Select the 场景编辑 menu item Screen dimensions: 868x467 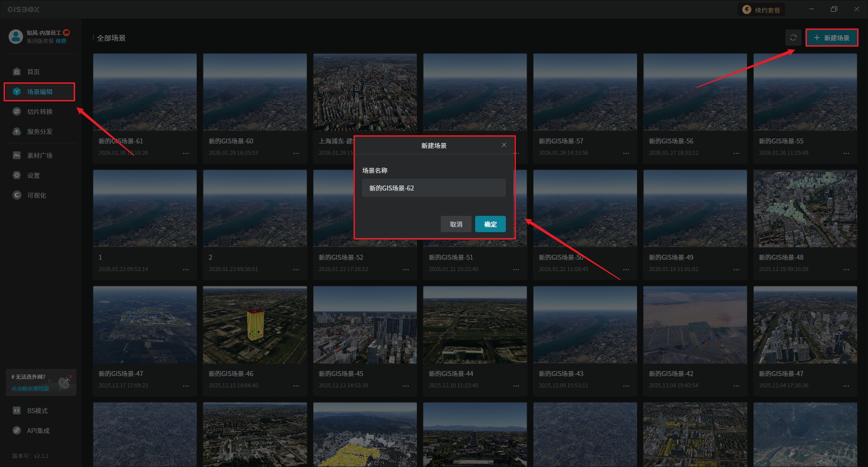(x=39, y=92)
